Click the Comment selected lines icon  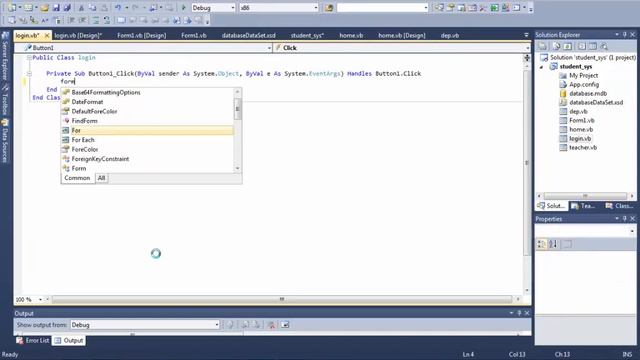[x=95, y=20]
